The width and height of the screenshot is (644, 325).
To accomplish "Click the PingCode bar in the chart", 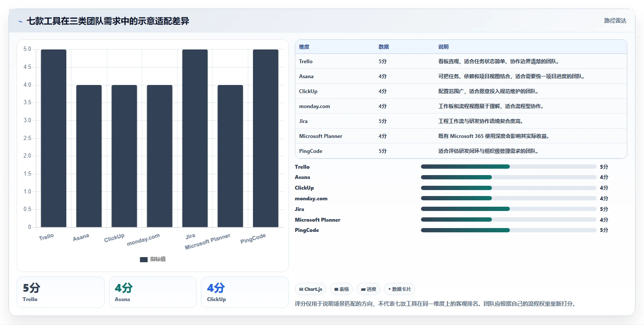I will [265, 138].
